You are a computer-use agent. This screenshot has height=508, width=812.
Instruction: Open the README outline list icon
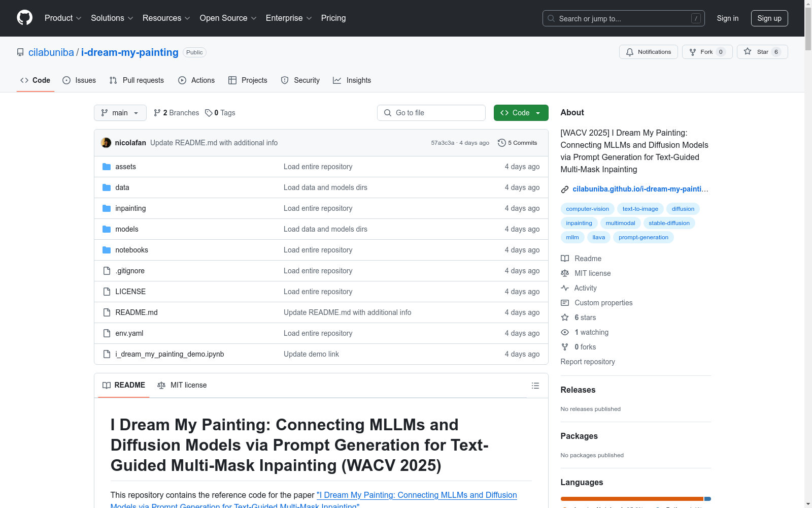pyautogui.click(x=535, y=386)
